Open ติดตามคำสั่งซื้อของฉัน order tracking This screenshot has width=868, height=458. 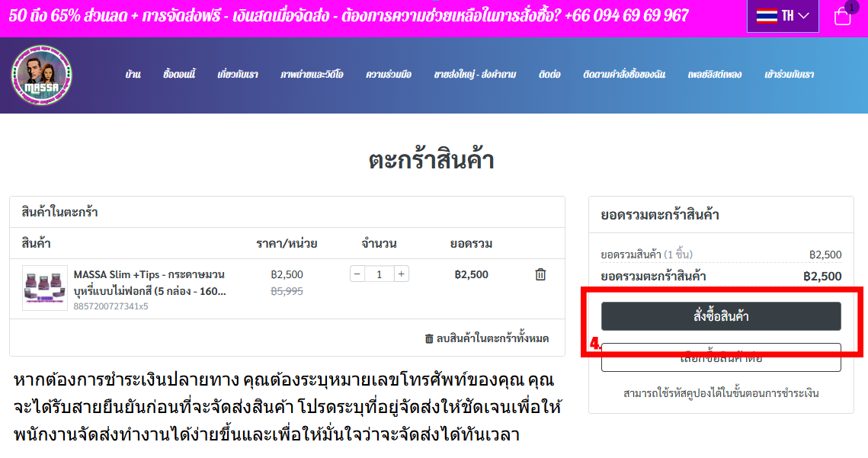click(x=624, y=74)
